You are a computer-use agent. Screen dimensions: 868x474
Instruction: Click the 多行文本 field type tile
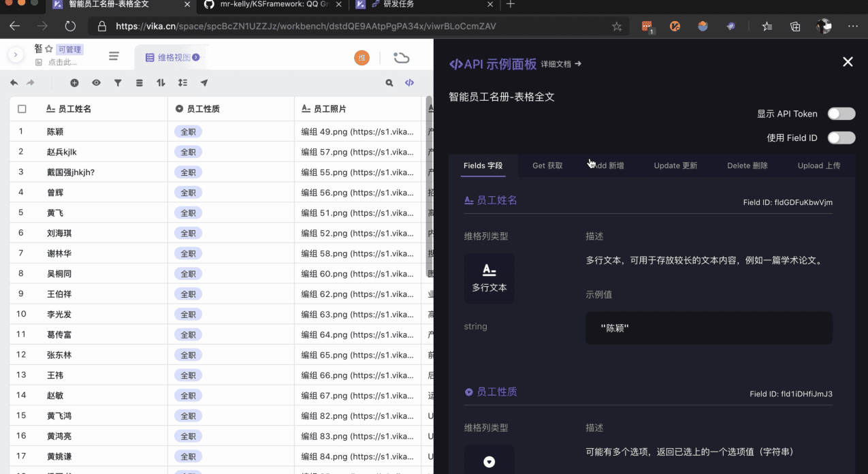(489, 279)
